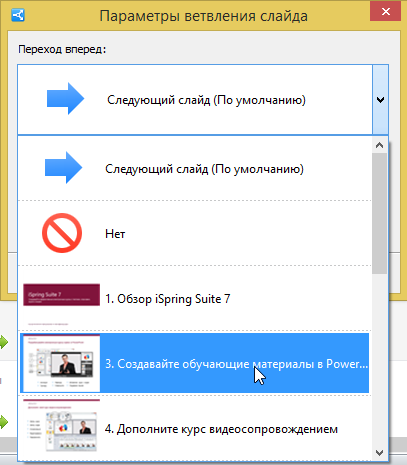Screen dimensions: 407x465
Task: Click the red prohibition icon beside Нет
Action: [62, 233]
